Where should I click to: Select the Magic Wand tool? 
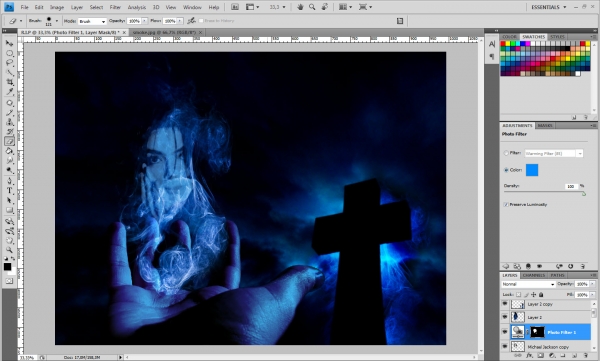click(x=9, y=72)
